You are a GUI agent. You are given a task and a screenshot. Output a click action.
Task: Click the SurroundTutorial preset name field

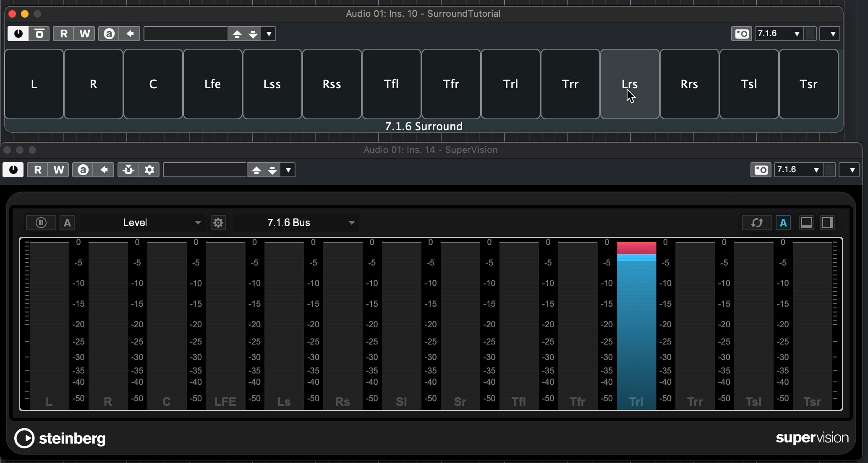click(186, 34)
